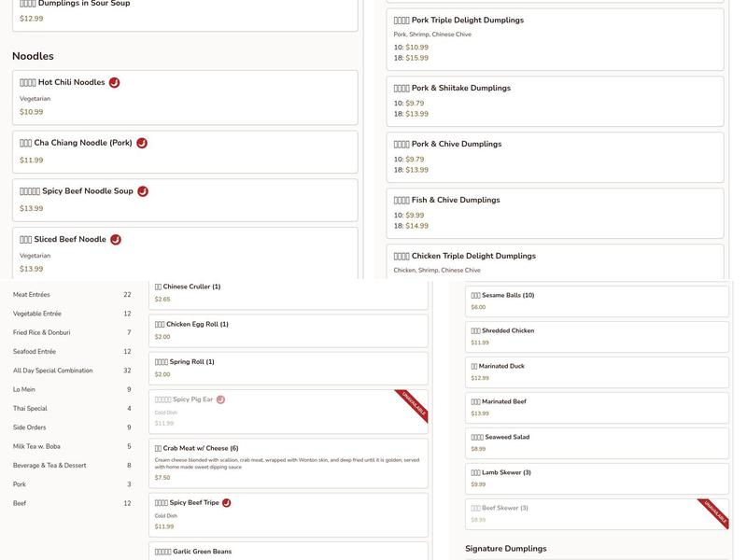The height and width of the screenshot is (560, 747).
Task: Click spicy icon beside Hot Chili Noodles
Action: coord(115,82)
